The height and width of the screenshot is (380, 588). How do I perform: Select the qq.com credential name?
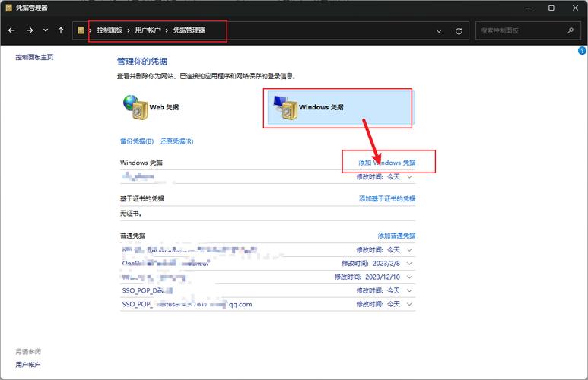tap(187, 304)
